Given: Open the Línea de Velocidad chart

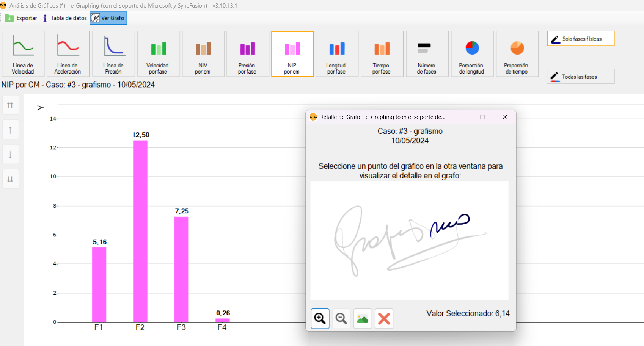Looking at the screenshot, I should (23, 54).
